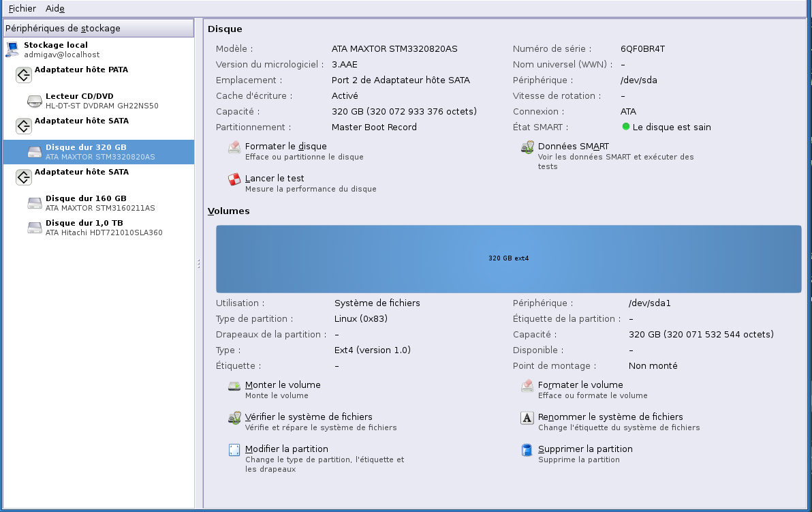Collapse the second Adaptateur hôte SATA node
812x512 pixels.
pyautogui.click(x=23, y=177)
